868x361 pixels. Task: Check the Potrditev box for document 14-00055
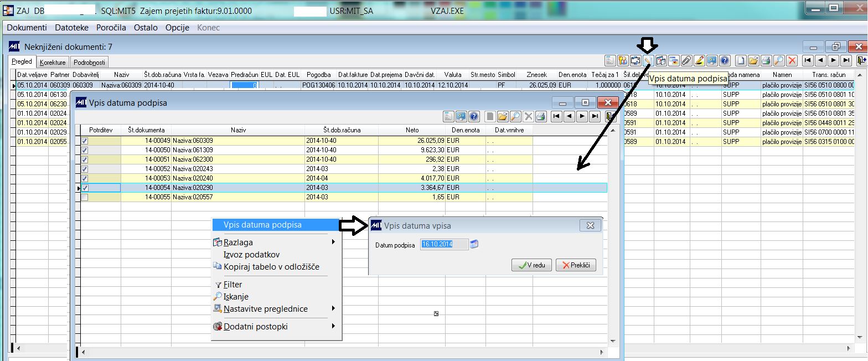point(85,197)
